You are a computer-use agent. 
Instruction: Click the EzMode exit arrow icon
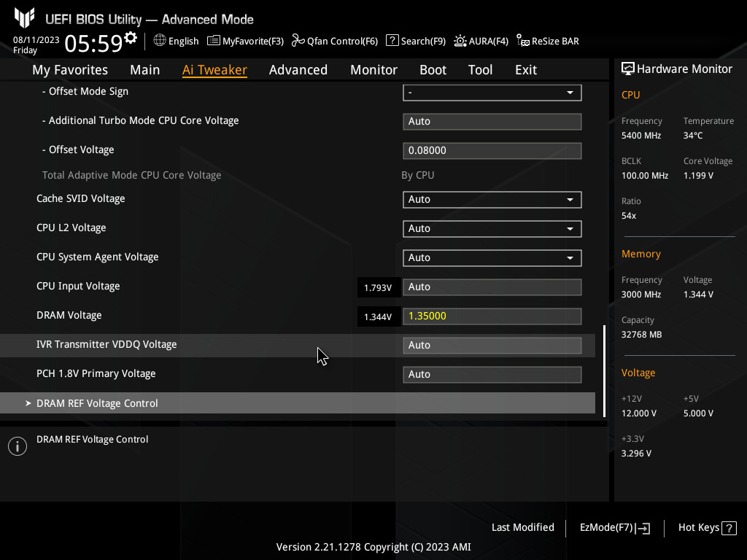643,528
